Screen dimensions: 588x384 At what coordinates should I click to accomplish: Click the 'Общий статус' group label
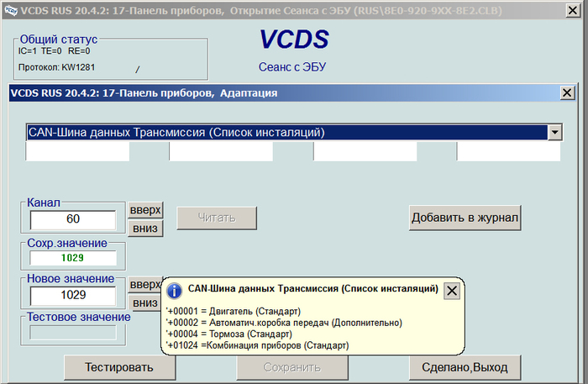pyautogui.click(x=59, y=39)
